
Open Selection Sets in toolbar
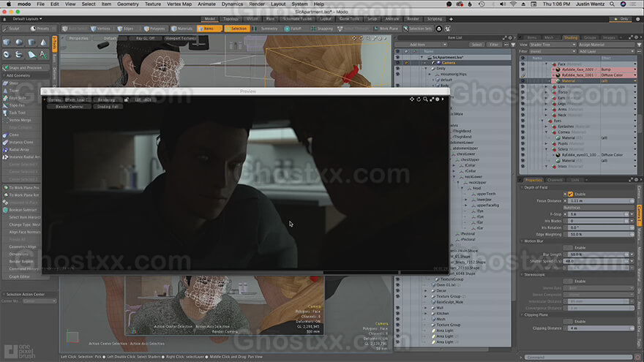pos(418,29)
